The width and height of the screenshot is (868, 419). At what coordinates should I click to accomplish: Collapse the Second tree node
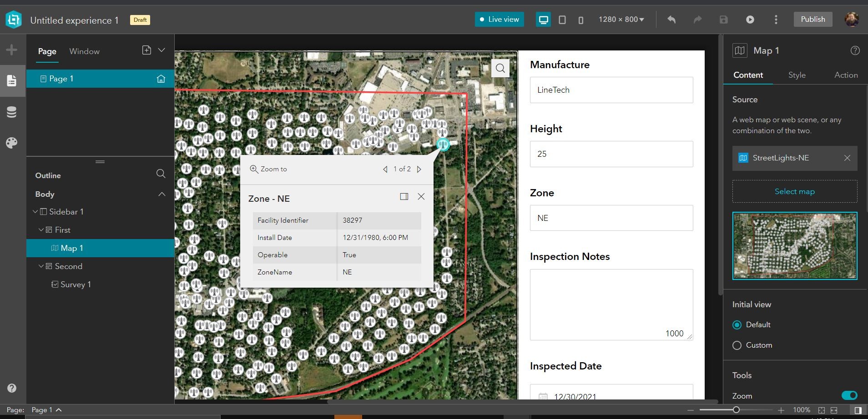(x=41, y=266)
